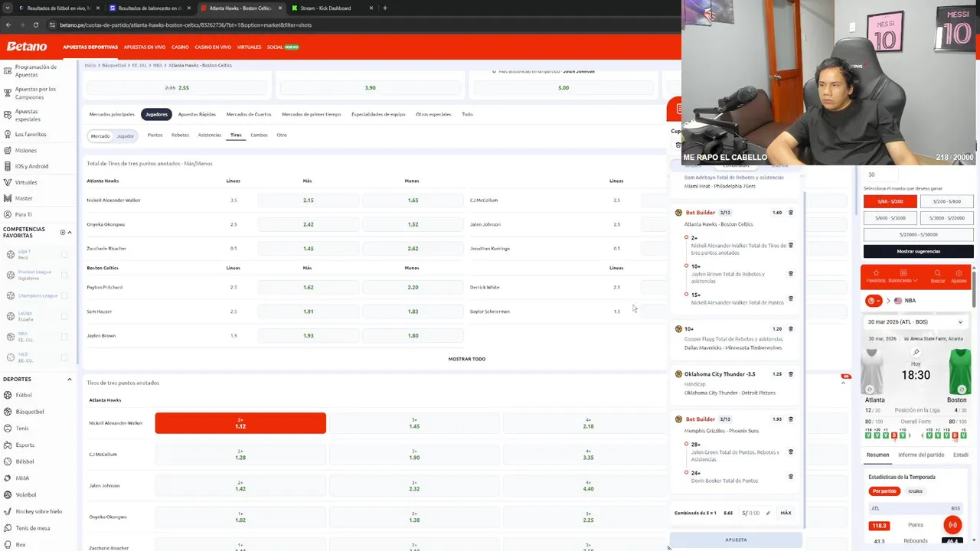
Task: Open the Baloncesto dropdown in stats widget
Action: click(x=903, y=276)
